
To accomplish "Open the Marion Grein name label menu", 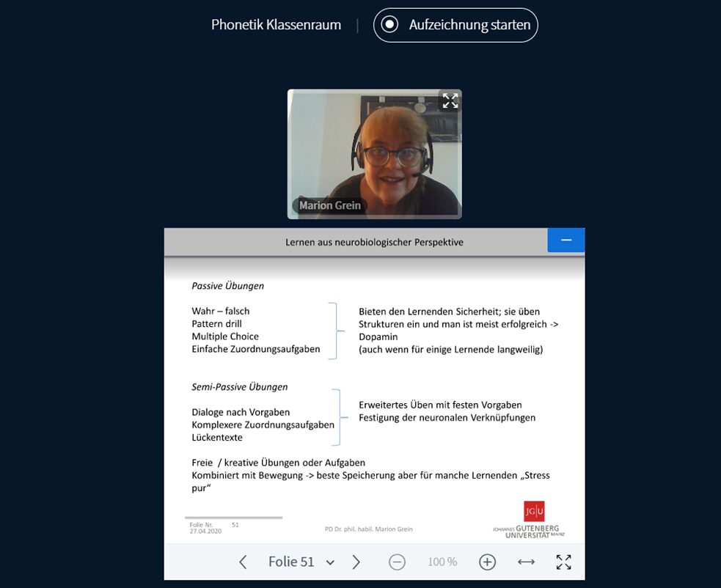I will (329, 205).
